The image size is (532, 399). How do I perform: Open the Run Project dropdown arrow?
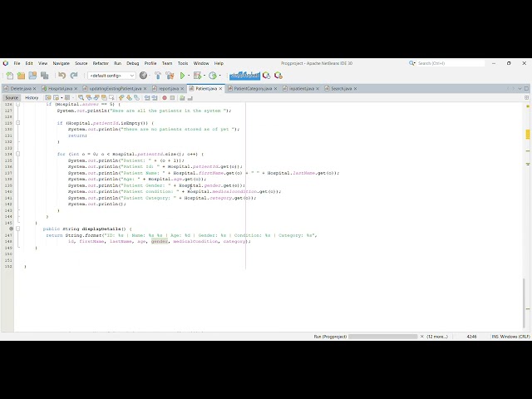pyautogui.click(x=189, y=76)
